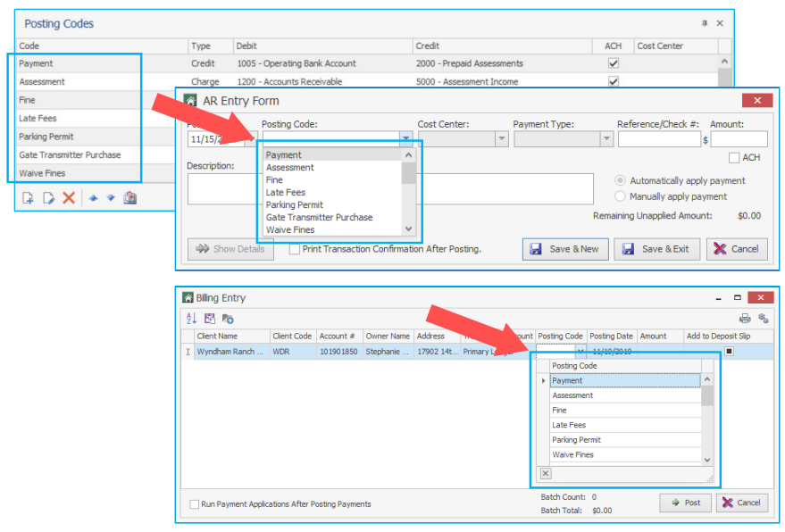Click the new posting code icon
Viewport: 785px width, 532px height.
pyautogui.click(x=29, y=198)
